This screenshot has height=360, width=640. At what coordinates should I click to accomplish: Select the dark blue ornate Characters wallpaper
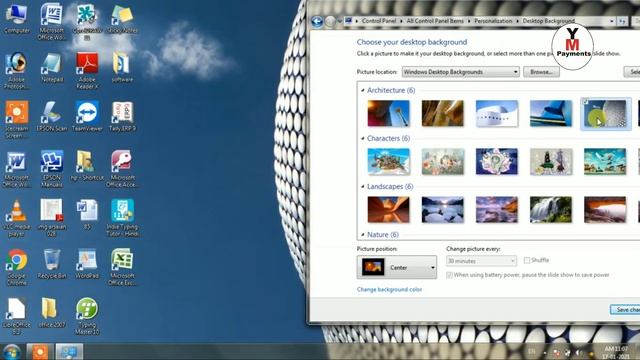point(497,162)
